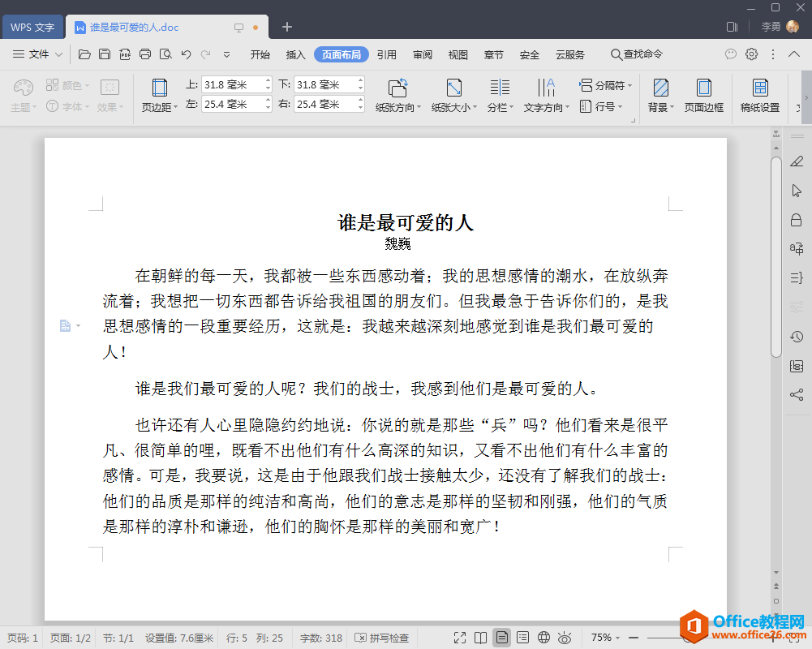Click the zoom out minus button
Viewport: 812px width, 649px height.
point(633,638)
